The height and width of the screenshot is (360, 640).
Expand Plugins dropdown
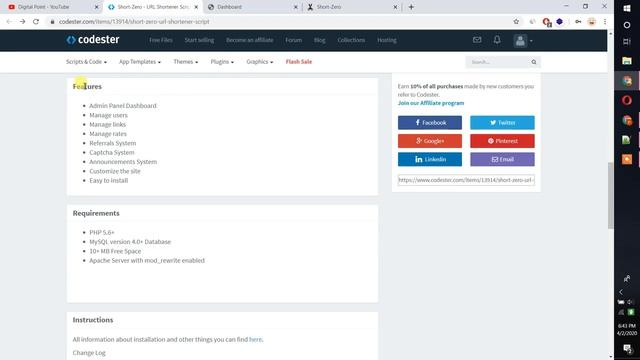pos(222,62)
